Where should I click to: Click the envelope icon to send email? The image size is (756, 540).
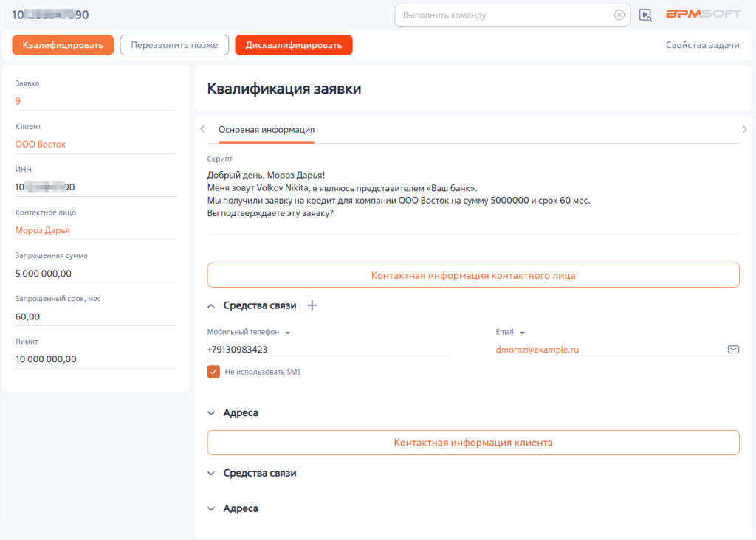(733, 349)
